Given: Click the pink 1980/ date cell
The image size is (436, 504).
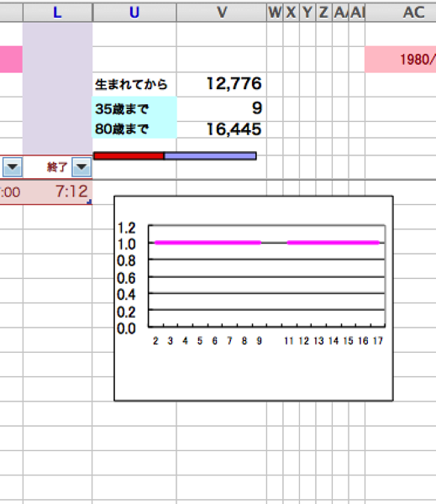Looking at the screenshot, I should tap(401, 60).
